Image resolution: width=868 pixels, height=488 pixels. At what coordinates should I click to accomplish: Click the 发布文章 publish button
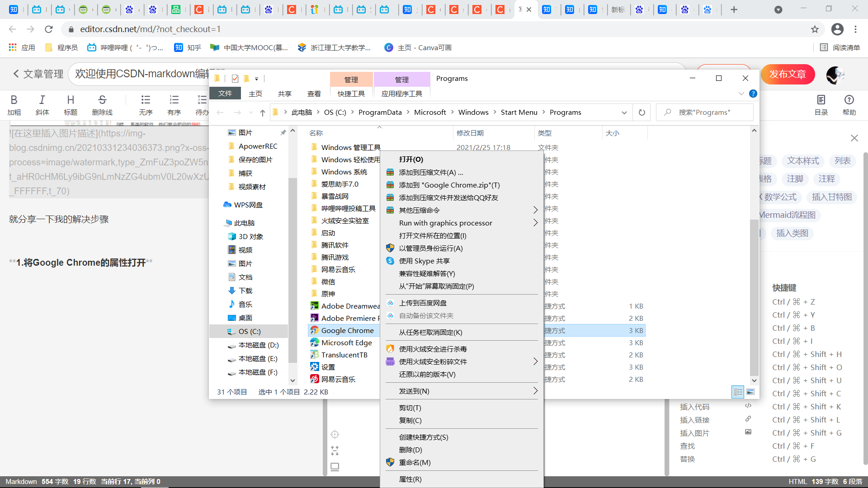click(x=788, y=74)
